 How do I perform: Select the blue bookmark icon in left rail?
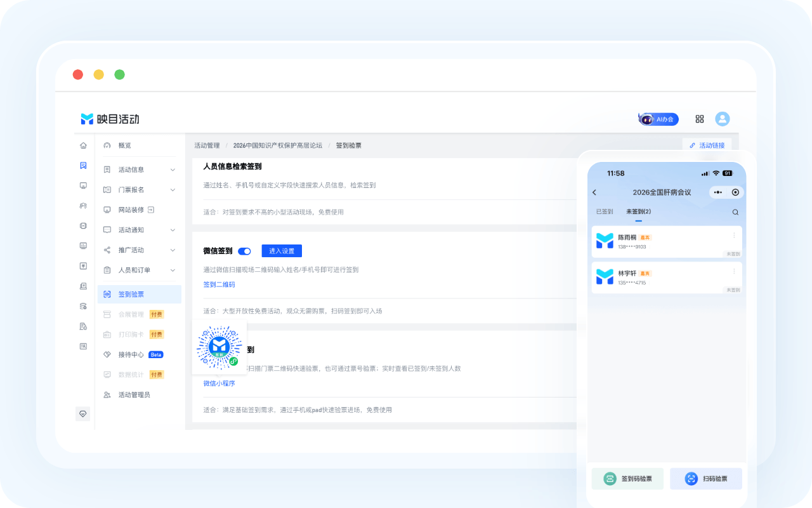tap(83, 166)
